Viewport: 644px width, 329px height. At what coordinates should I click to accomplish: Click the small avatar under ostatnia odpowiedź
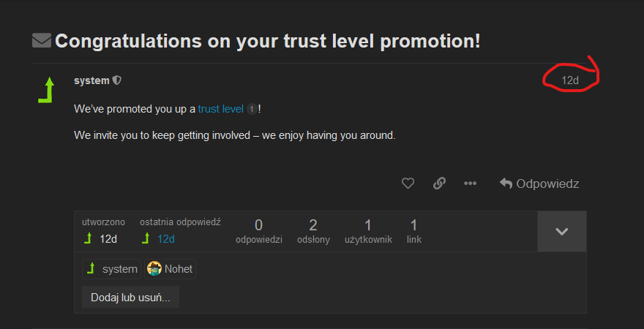(x=146, y=238)
